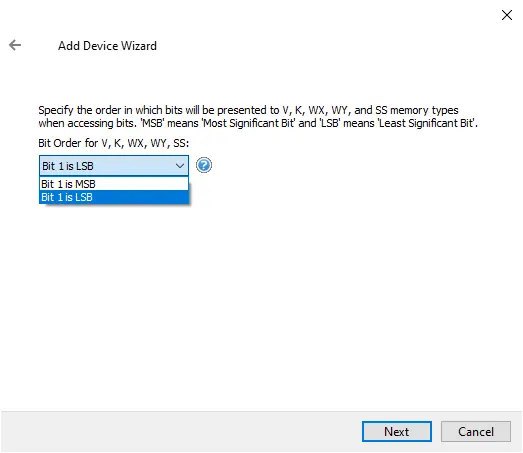Proceed with the Next button
This screenshot has height=453, width=523.
(397, 431)
